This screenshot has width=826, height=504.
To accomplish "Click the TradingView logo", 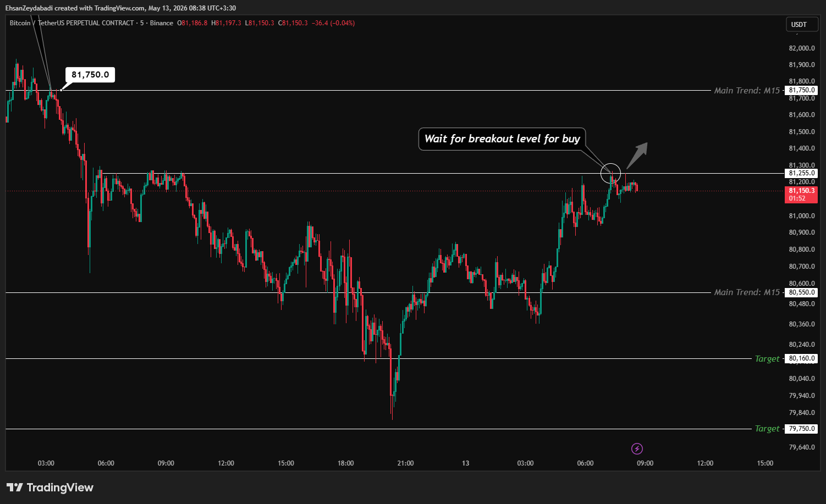I will (50, 488).
